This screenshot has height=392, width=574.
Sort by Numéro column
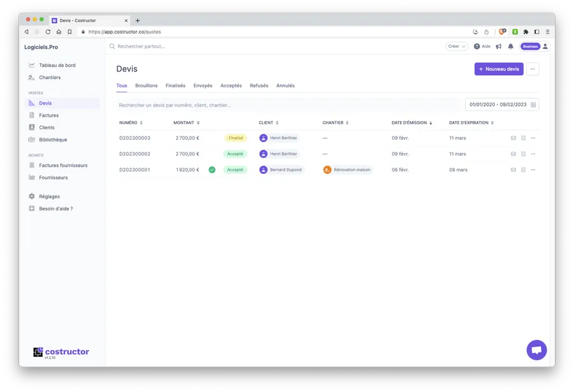131,122
